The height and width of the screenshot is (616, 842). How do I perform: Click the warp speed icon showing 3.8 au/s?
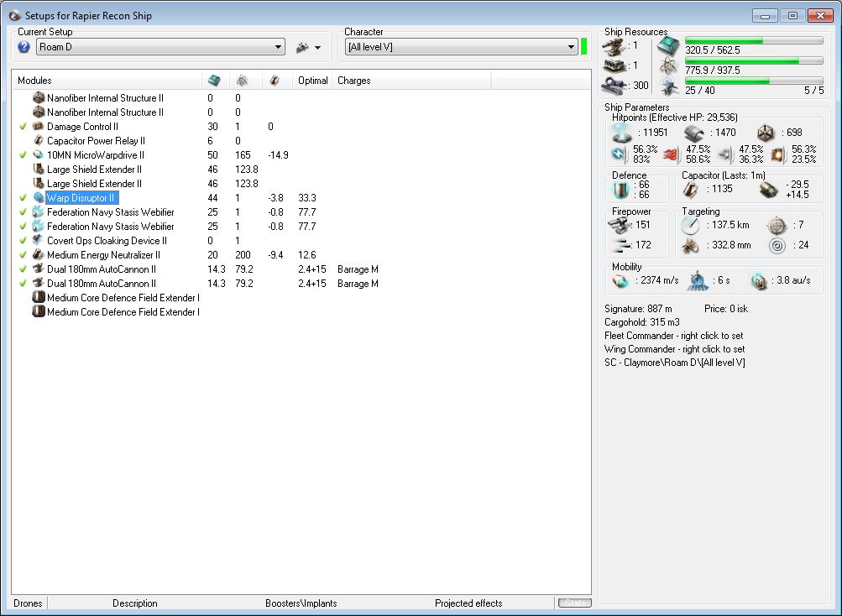[x=759, y=280]
